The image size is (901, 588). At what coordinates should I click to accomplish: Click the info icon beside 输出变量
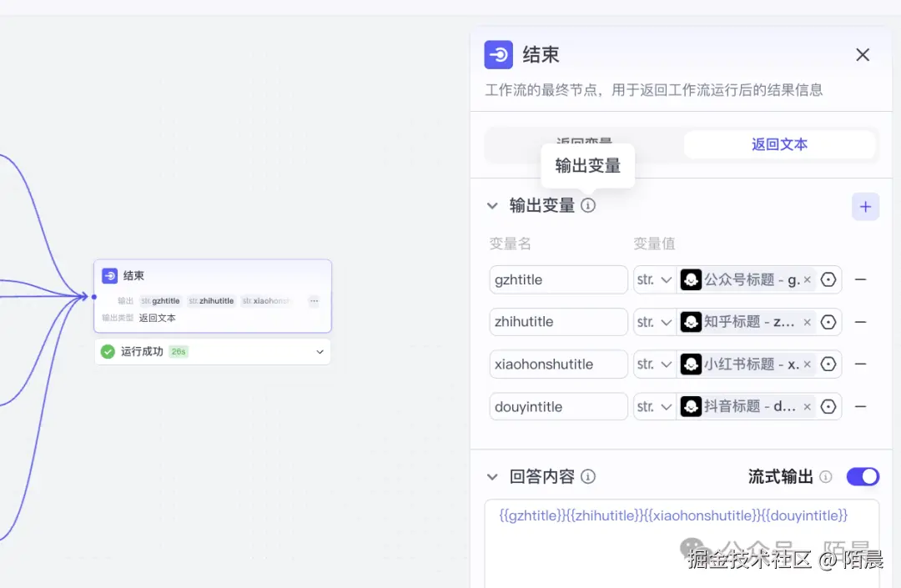coord(588,205)
